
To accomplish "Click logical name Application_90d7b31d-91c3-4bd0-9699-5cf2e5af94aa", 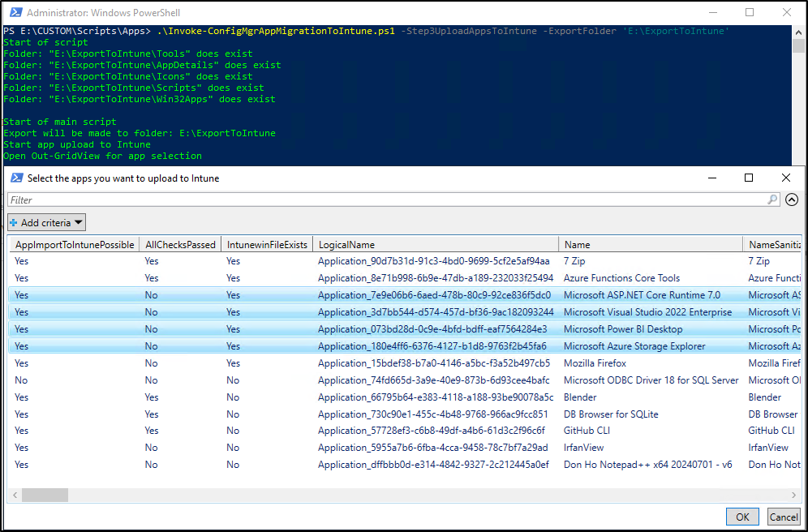I will [434, 261].
